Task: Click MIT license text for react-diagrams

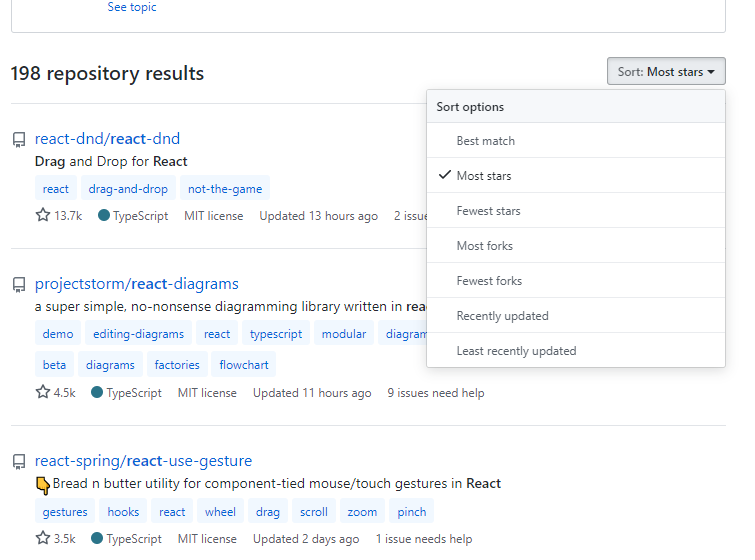Action: coord(207,393)
